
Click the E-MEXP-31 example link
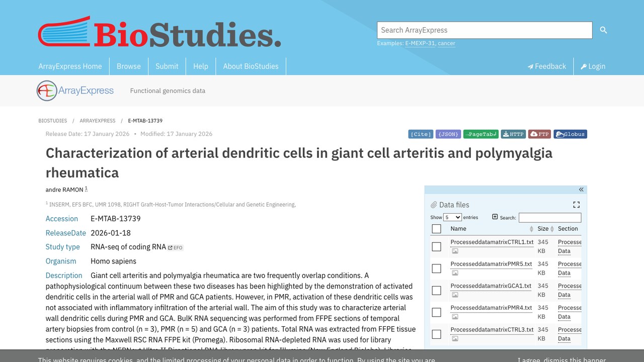point(420,43)
